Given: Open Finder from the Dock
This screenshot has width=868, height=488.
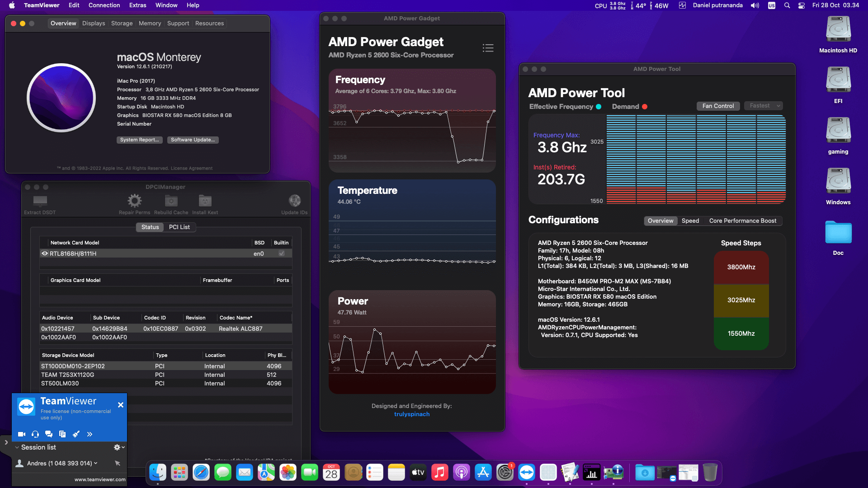Looking at the screenshot, I should click(x=158, y=473).
